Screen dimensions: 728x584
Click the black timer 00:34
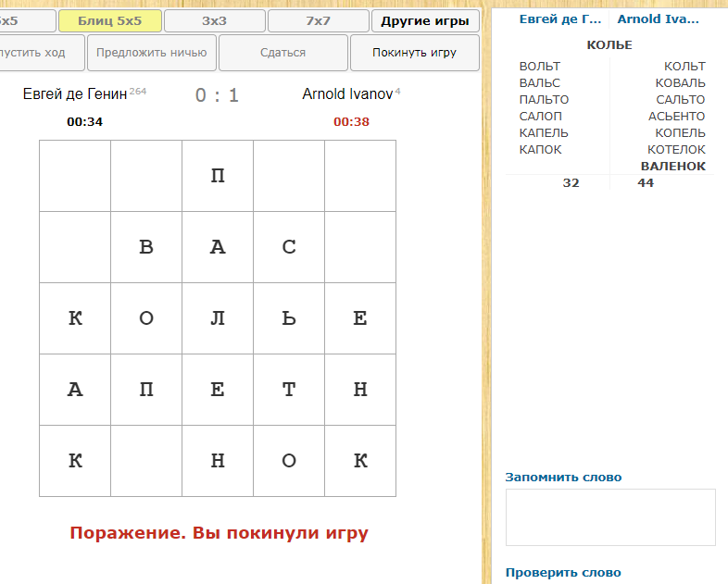pyautogui.click(x=85, y=122)
